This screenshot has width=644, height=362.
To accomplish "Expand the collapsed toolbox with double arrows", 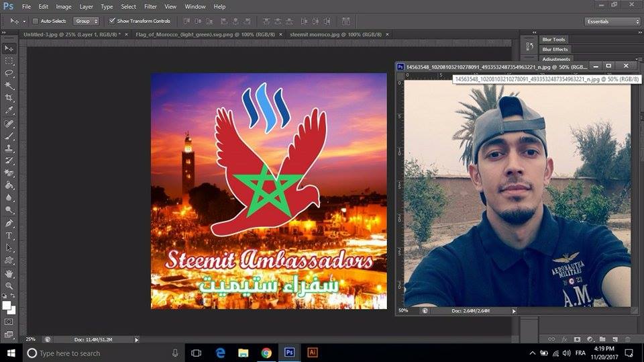I will tap(4, 32).
